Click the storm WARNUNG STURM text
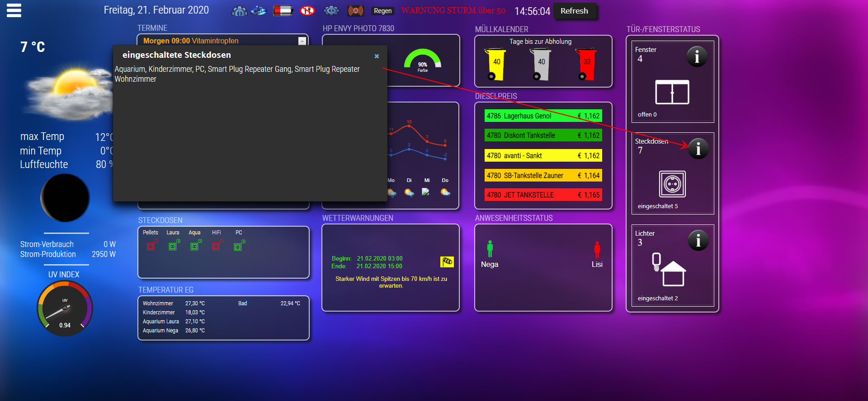Screen dimensions: 868x401 (x=453, y=11)
